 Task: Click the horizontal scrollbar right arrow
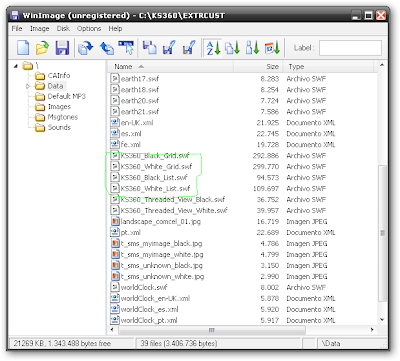(x=372, y=330)
